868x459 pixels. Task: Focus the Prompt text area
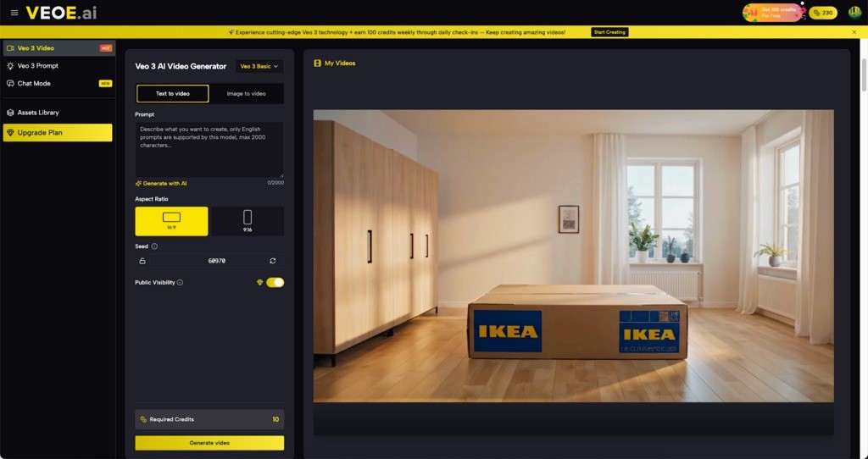point(209,149)
